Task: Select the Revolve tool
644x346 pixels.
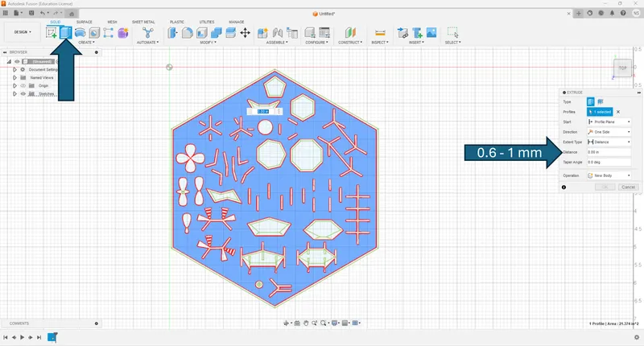Action: click(80, 32)
